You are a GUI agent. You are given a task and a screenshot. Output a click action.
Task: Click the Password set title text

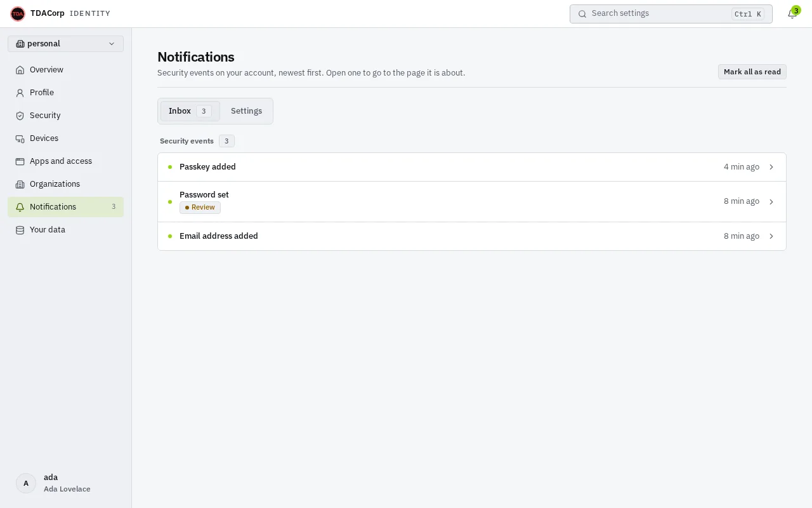(x=204, y=195)
